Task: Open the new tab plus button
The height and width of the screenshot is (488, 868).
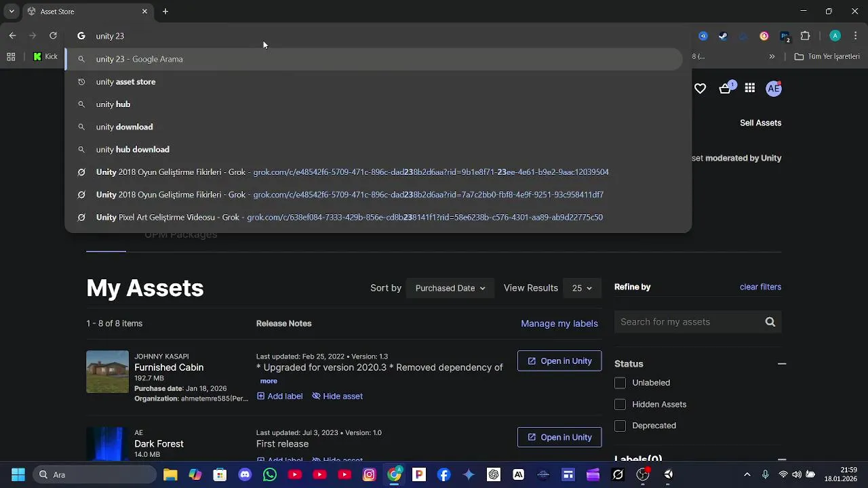Action: (165, 12)
